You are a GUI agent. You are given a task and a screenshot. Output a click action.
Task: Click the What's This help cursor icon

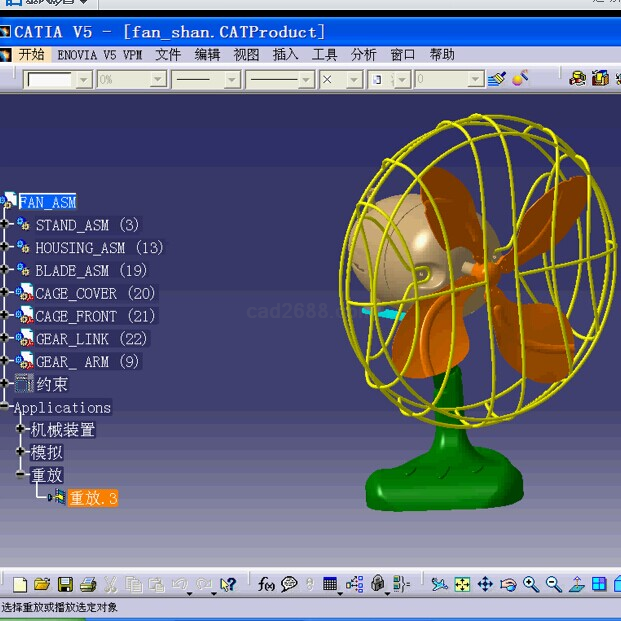(x=228, y=584)
